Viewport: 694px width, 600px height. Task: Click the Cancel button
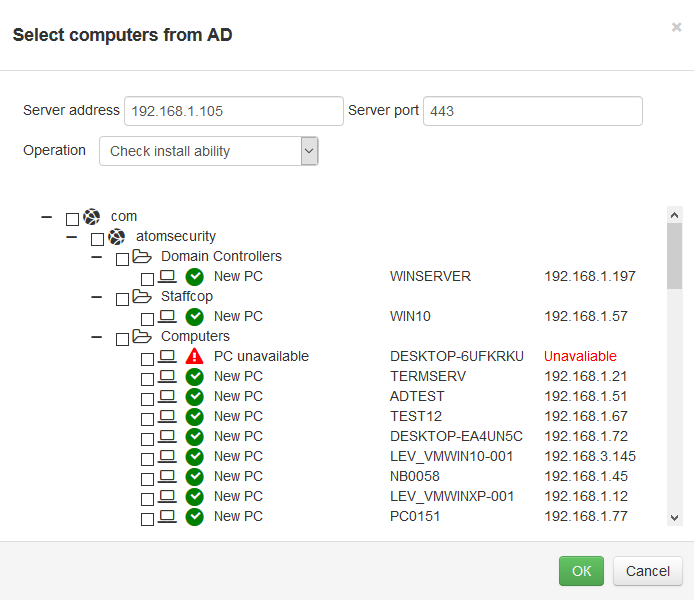(647, 571)
